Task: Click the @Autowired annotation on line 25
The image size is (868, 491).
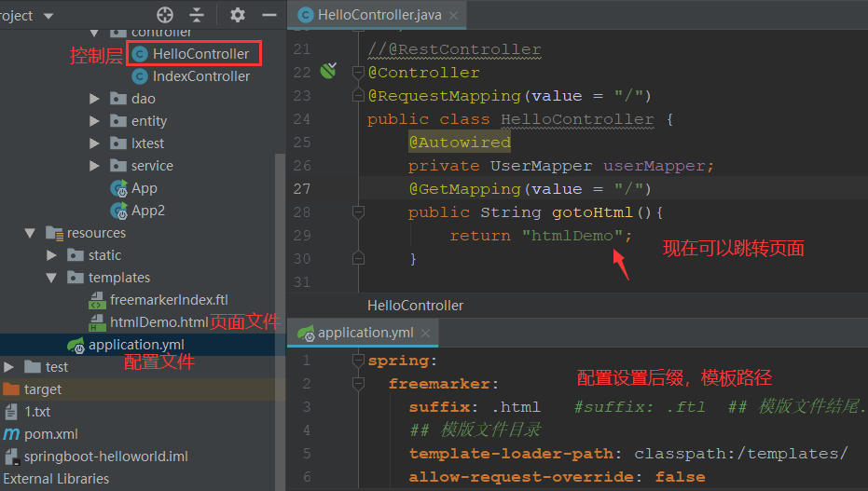Action: pos(460,143)
